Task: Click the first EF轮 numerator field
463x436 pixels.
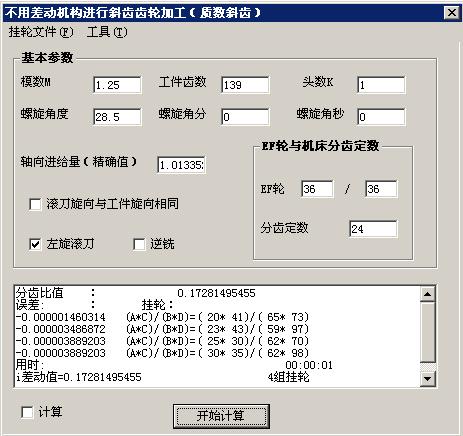Action: click(317, 189)
